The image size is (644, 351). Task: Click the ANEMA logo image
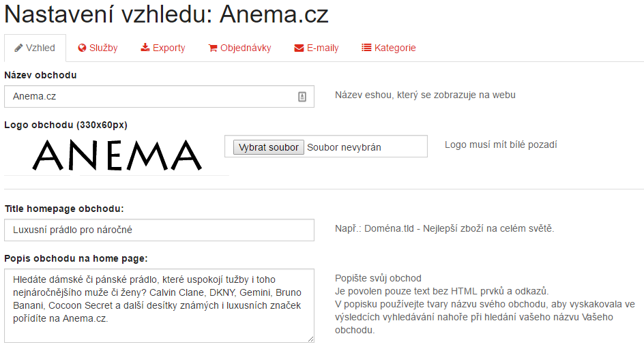coord(117,155)
